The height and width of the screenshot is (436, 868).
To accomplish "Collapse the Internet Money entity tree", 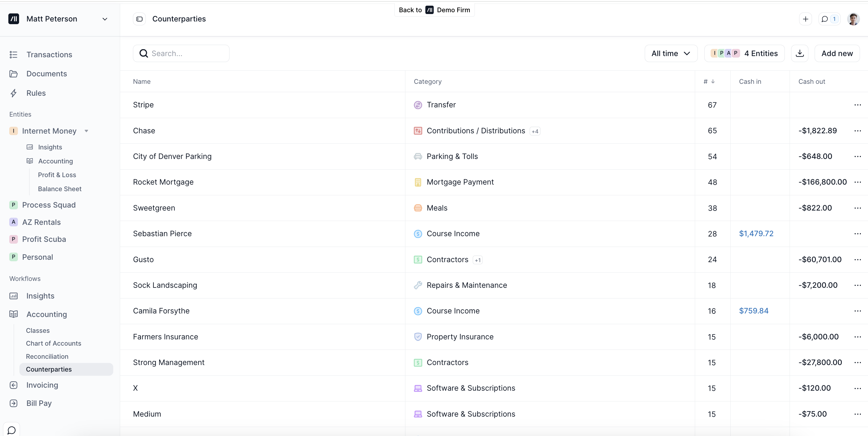I will coord(86,131).
